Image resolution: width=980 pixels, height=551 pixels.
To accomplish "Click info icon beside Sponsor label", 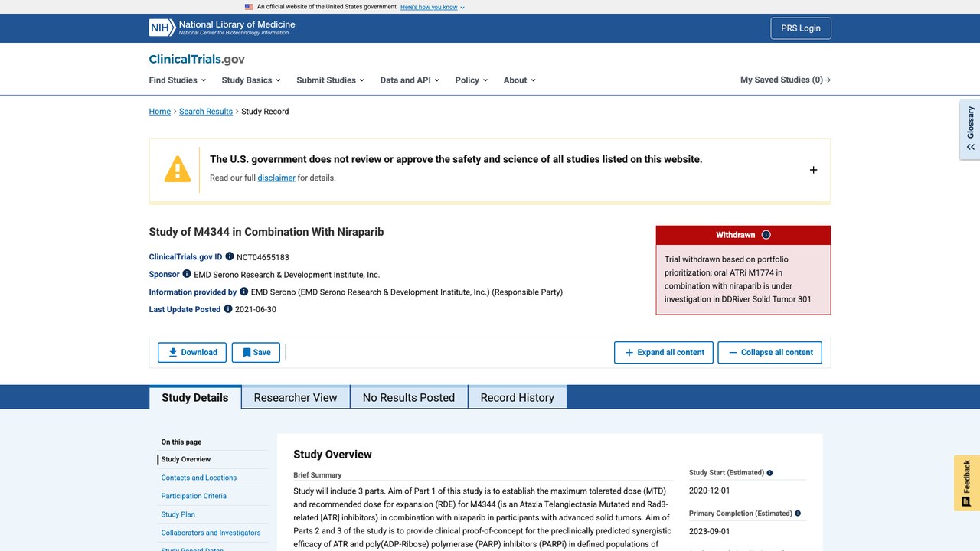I will tap(187, 274).
